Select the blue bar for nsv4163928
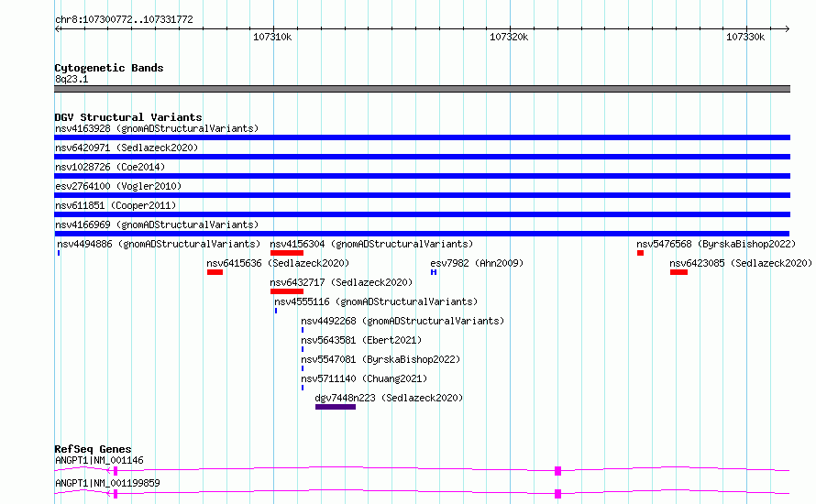Viewport: 816px width, 504px height. click(x=422, y=137)
